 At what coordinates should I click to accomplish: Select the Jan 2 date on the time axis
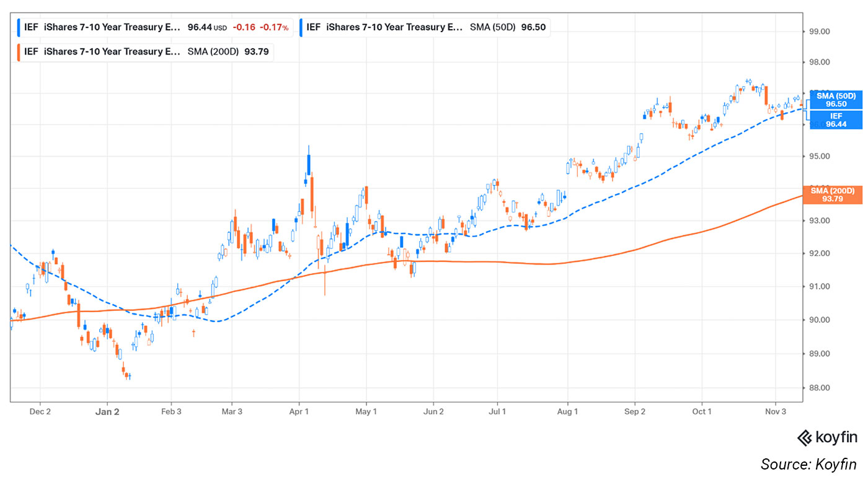(107, 411)
